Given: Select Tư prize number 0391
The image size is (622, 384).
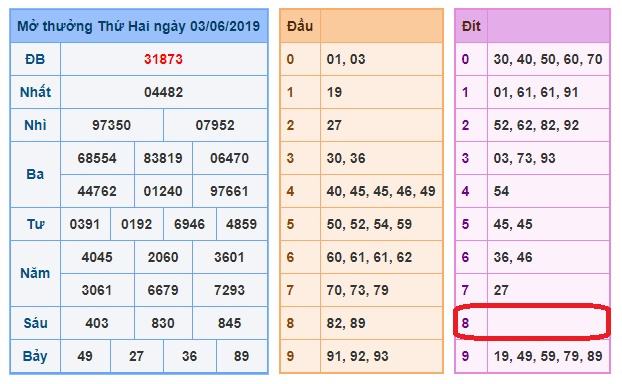Looking at the screenshot, I should 85,224.
